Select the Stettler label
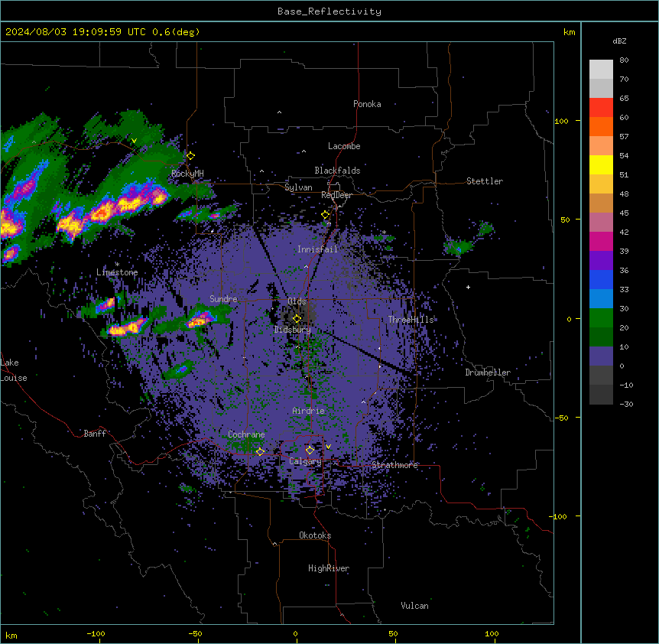The image size is (659, 644). tap(484, 181)
